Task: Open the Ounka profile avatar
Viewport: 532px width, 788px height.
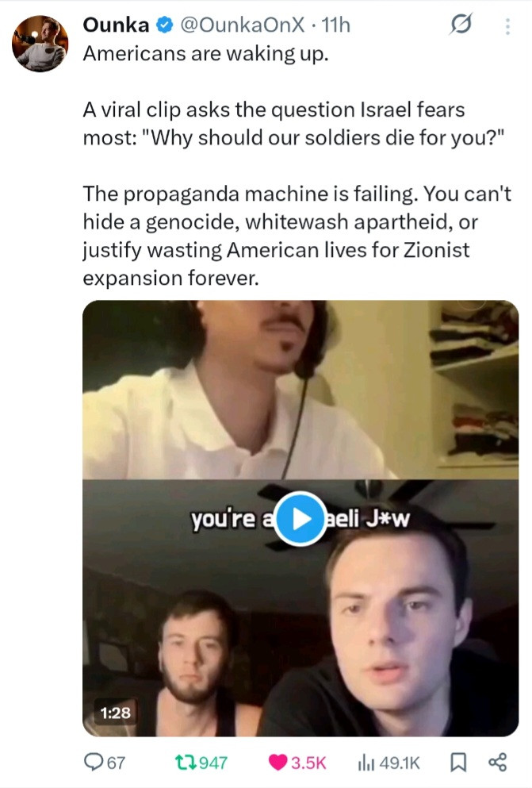Action: (x=40, y=43)
